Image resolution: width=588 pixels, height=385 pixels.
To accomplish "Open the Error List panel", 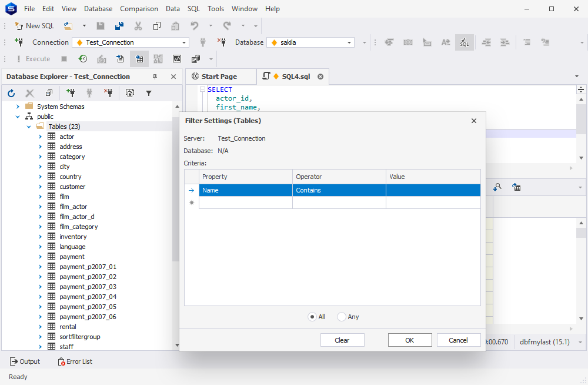I will pos(75,361).
